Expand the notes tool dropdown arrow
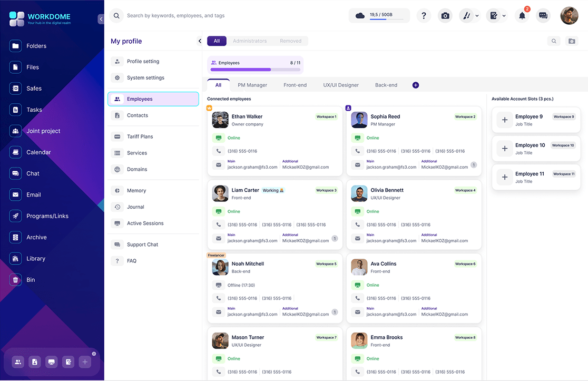Viewport: 588px width, 381px height. pyautogui.click(x=504, y=16)
